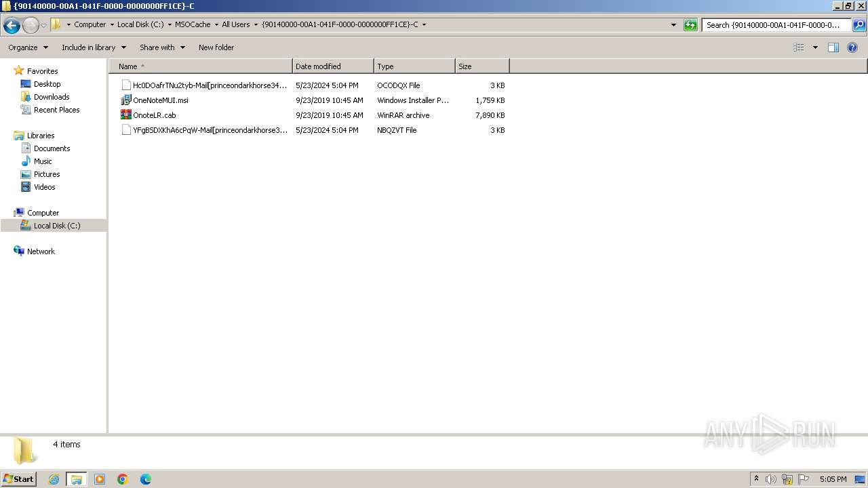Open the Documents library

(x=52, y=148)
